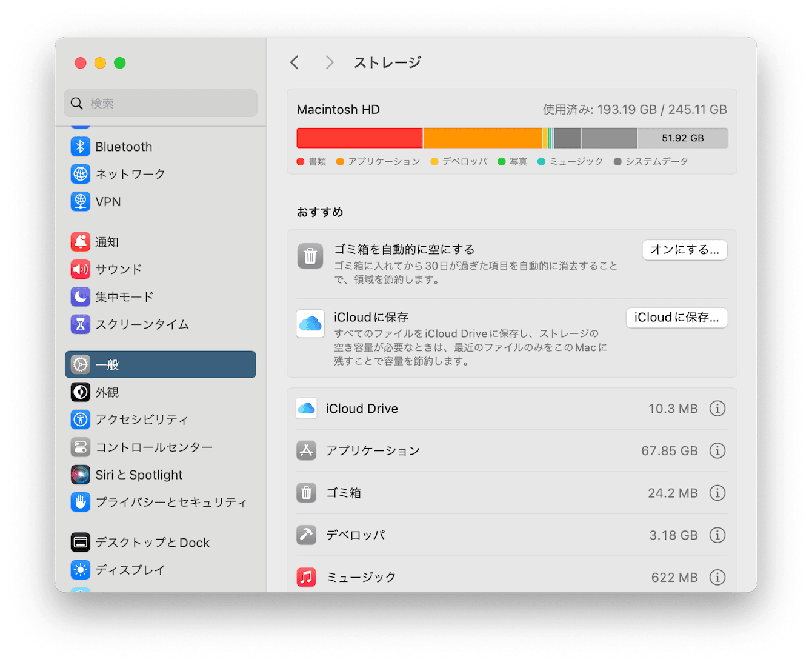Select 集中モード label in sidebar

click(124, 296)
